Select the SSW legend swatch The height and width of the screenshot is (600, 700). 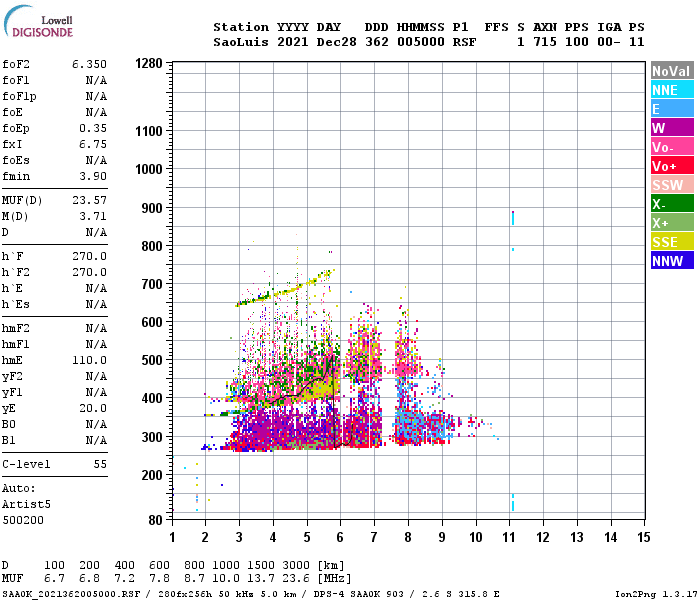672,185
